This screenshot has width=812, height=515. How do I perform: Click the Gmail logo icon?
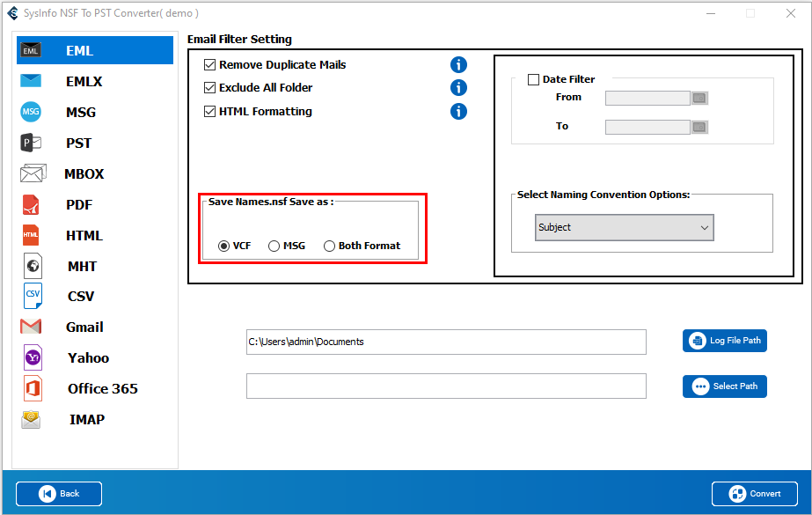point(31,327)
